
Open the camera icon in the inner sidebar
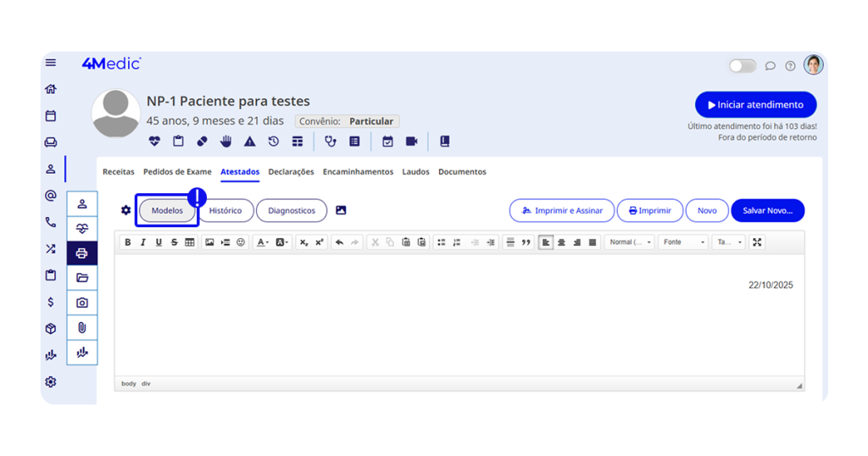82,303
